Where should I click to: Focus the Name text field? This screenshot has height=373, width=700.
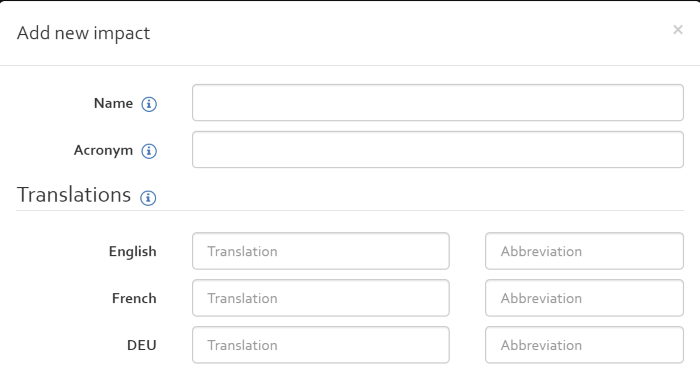(x=438, y=103)
